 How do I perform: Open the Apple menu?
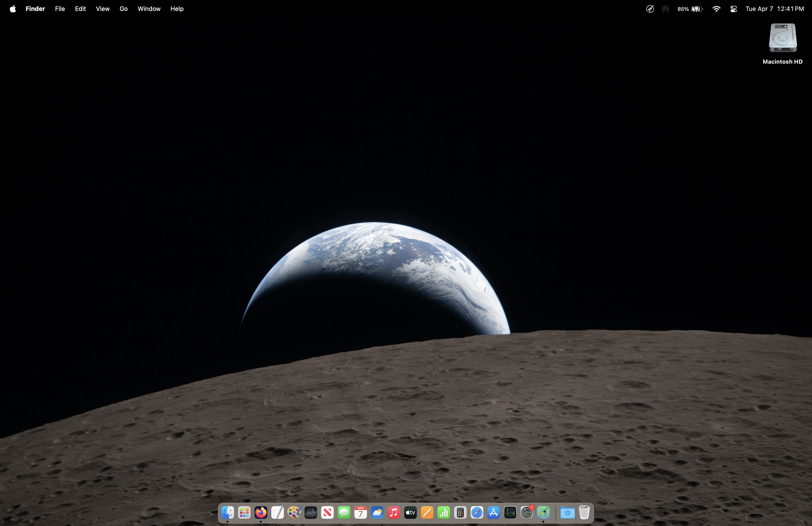pyautogui.click(x=13, y=9)
